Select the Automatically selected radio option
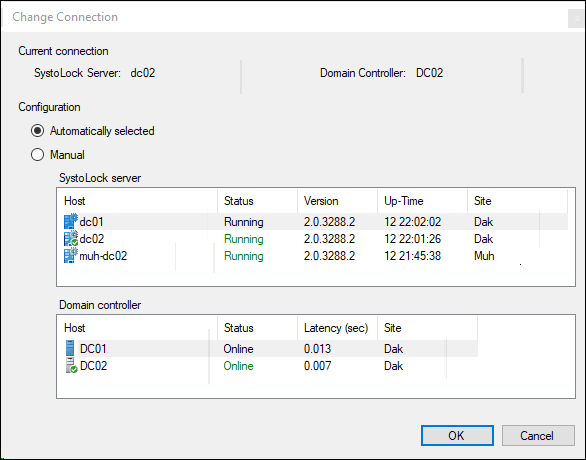 37,131
